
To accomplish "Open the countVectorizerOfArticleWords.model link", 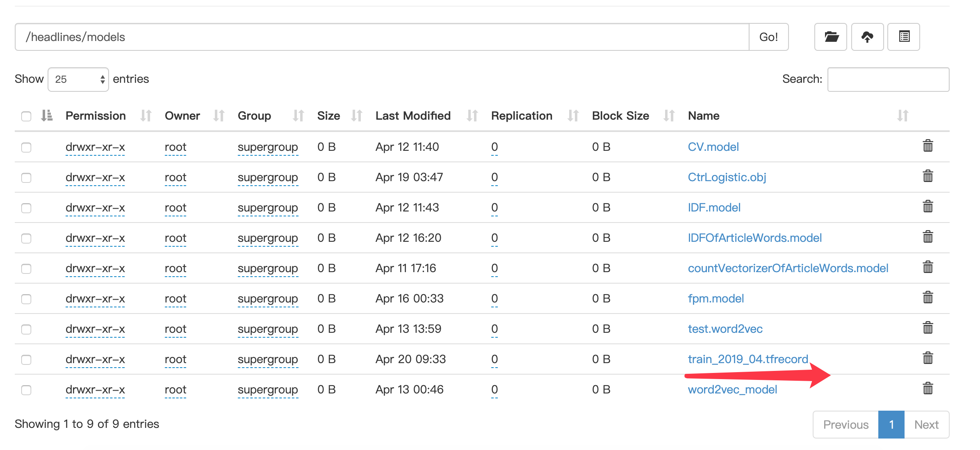I will click(788, 268).
